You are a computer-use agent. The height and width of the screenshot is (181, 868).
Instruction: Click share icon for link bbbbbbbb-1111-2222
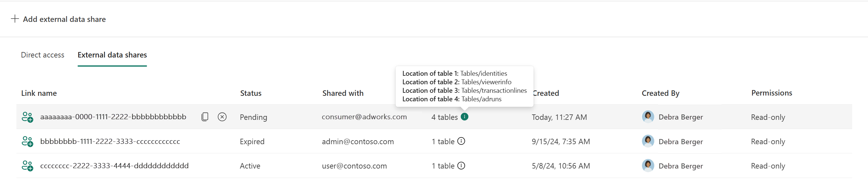click(x=27, y=141)
